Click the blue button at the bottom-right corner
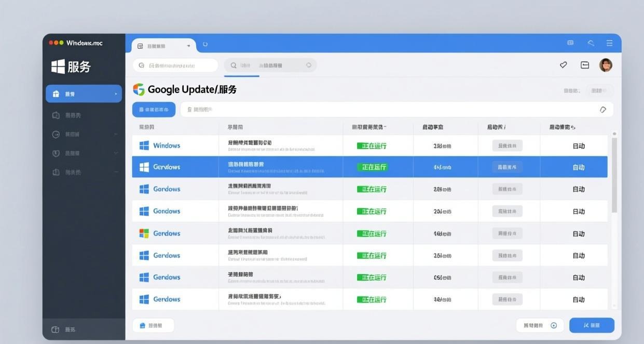This screenshot has height=344, width=644. pos(592,325)
